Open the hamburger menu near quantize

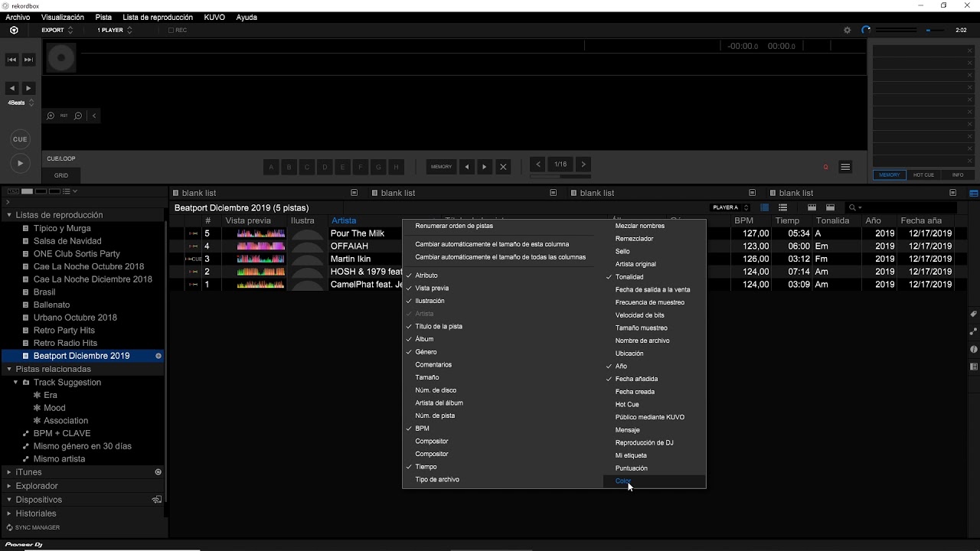click(845, 167)
